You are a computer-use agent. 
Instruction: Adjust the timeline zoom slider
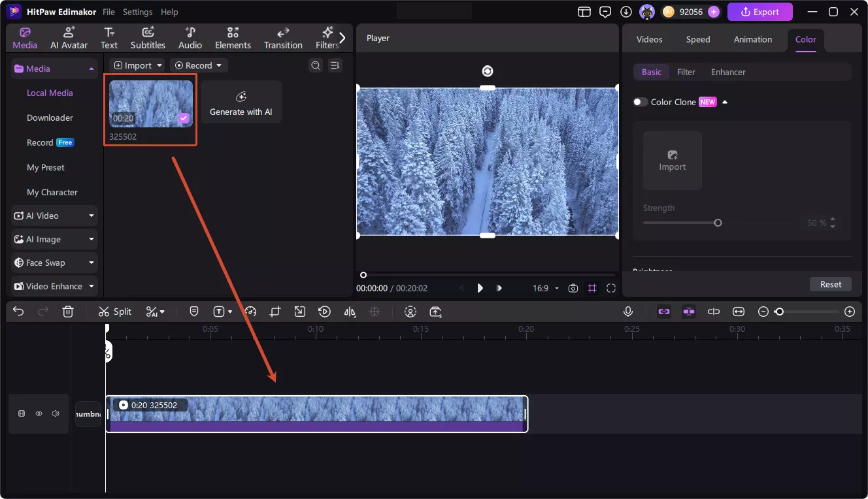point(779,312)
